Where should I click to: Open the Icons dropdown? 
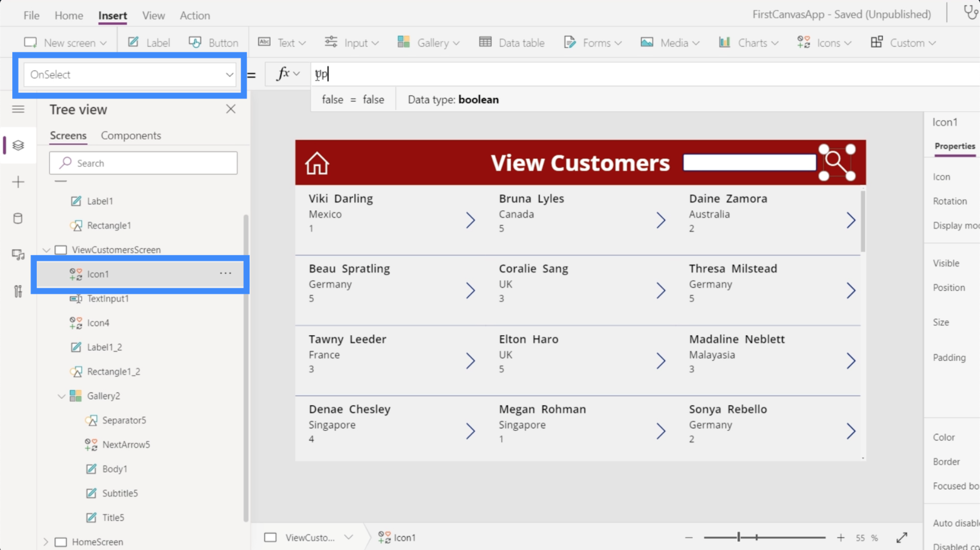(824, 43)
